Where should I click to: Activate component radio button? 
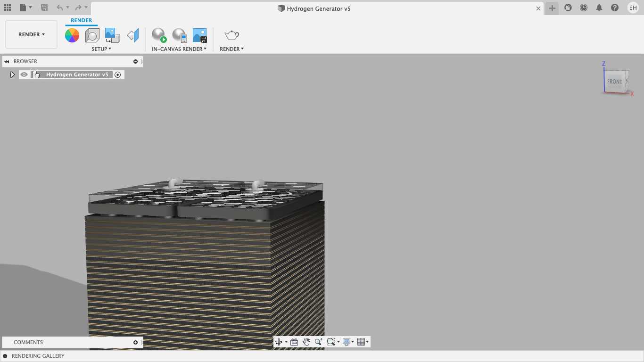tap(118, 74)
